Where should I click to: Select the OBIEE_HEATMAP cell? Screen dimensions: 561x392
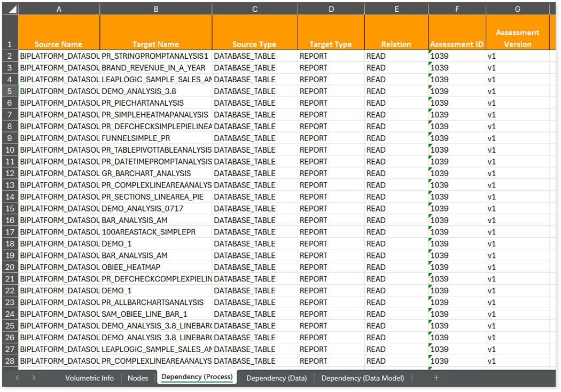pyautogui.click(x=155, y=268)
